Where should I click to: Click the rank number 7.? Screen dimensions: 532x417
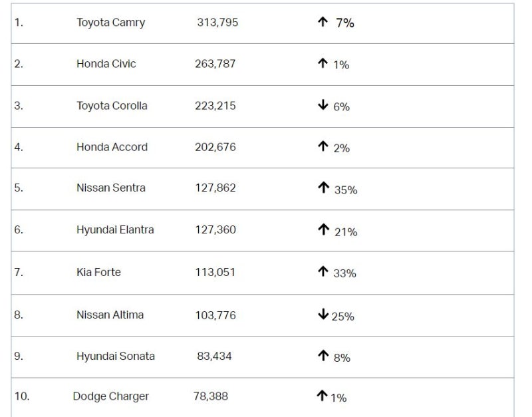point(18,272)
